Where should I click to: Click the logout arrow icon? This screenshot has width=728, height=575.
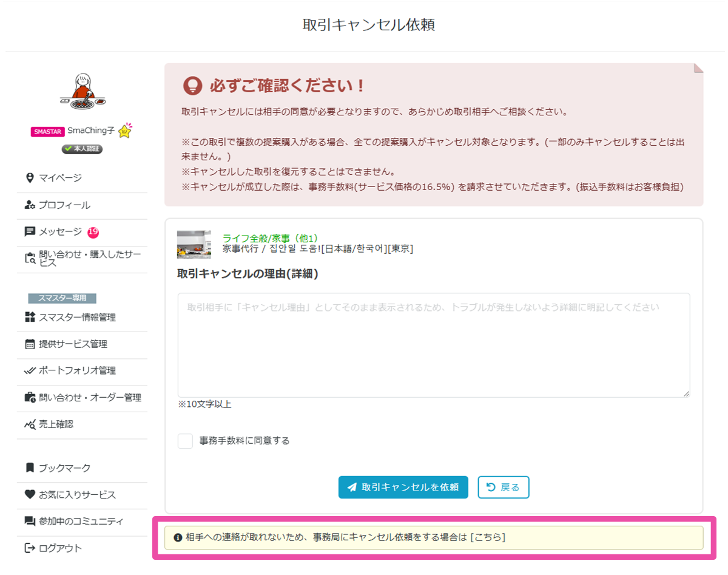[30, 548]
